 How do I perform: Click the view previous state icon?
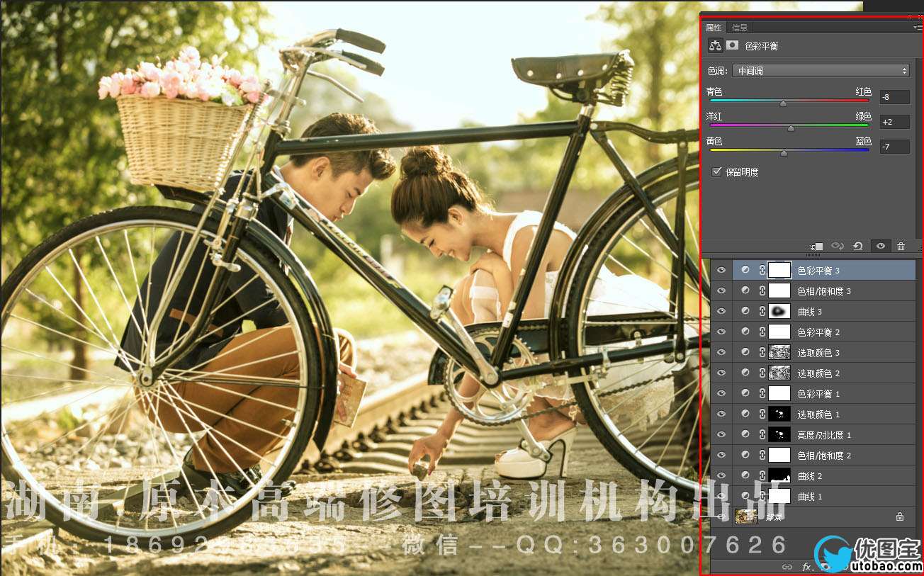838,246
